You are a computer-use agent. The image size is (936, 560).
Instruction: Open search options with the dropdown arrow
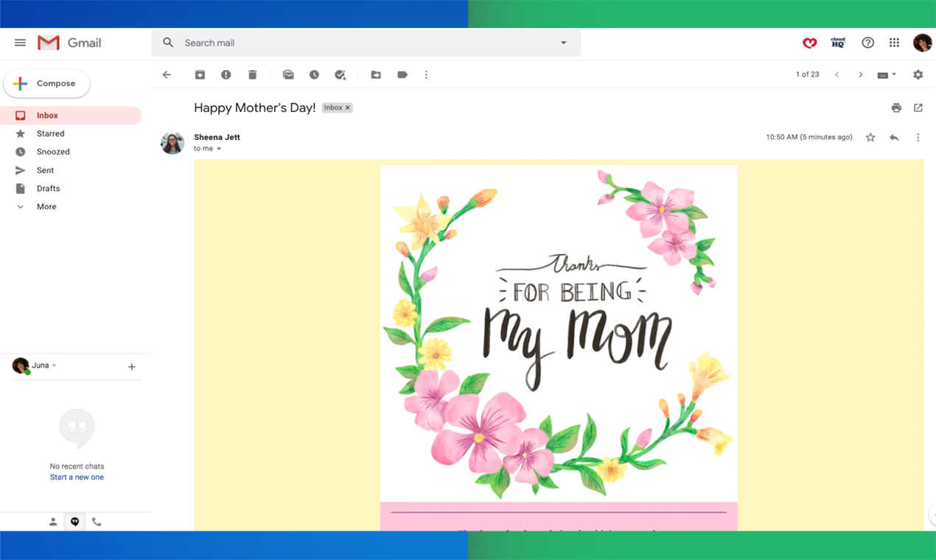[563, 43]
